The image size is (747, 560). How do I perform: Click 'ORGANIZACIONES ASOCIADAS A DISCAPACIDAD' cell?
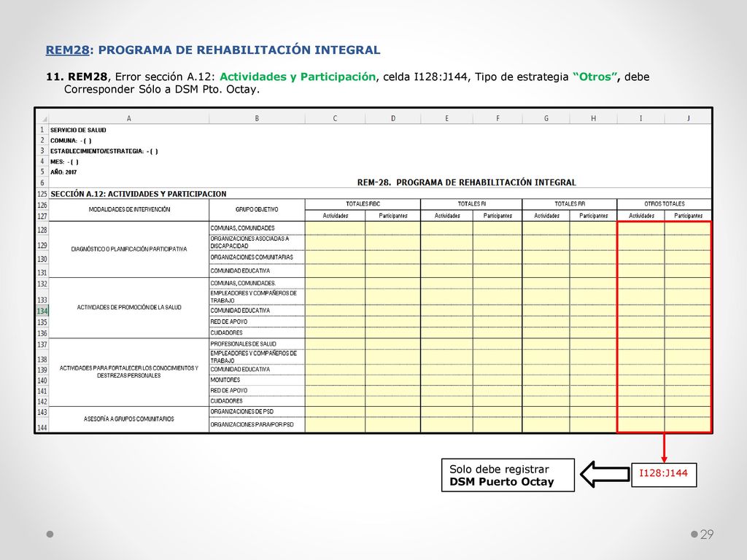(x=257, y=242)
